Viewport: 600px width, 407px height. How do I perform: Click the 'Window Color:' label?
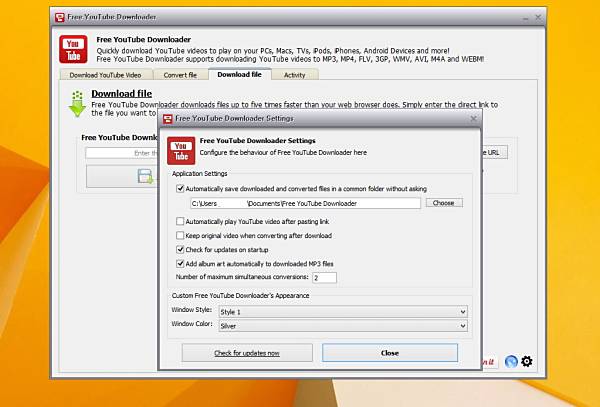click(192, 324)
